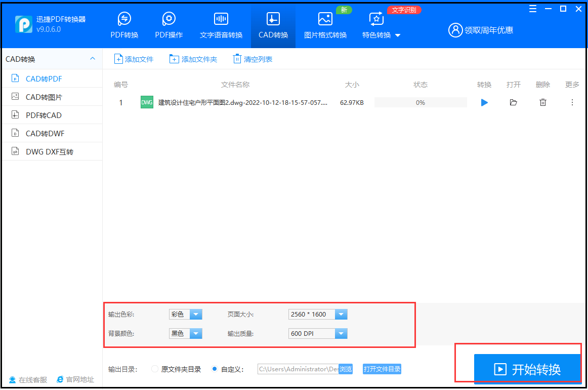Click 编号 column header
The image size is (588, 390).
coord(121,85)
